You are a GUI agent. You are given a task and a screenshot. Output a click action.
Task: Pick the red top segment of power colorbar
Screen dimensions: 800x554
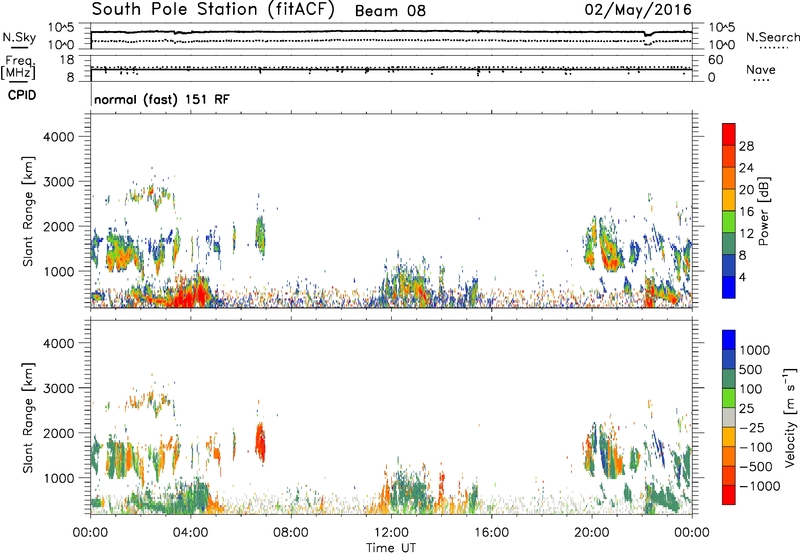coord(729,134)
